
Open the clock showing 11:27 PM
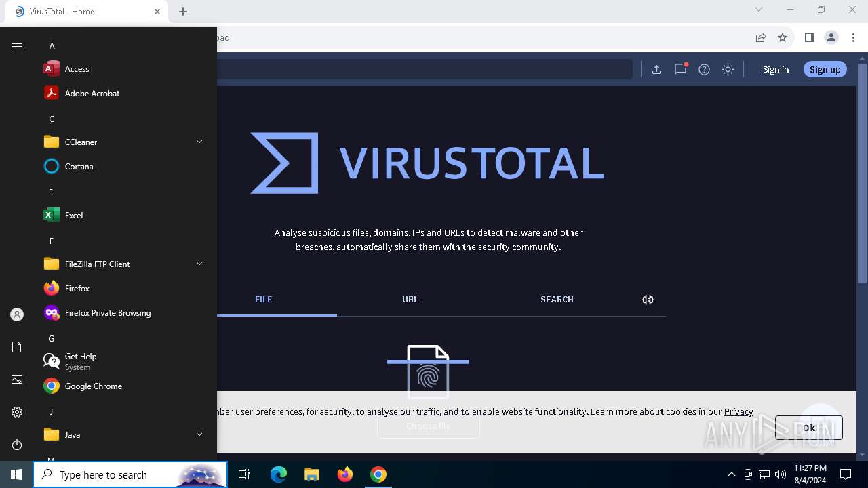click(x=810, y=474)
